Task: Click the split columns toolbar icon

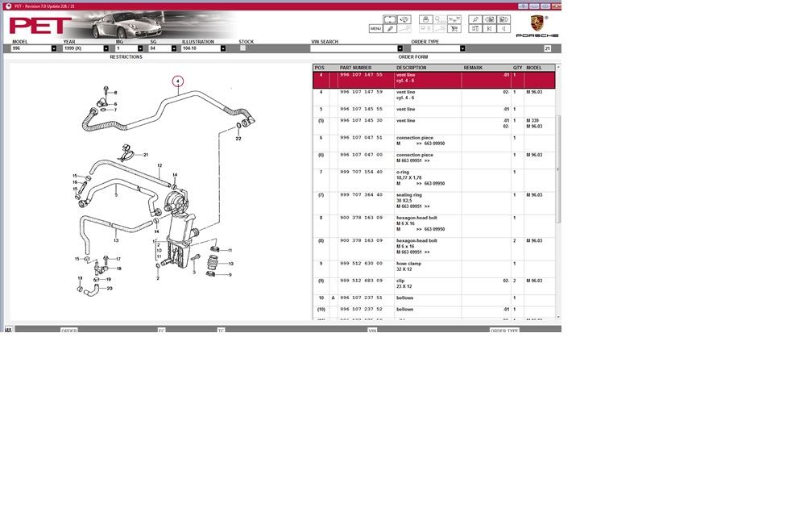Action: click(x=475, y=28)
